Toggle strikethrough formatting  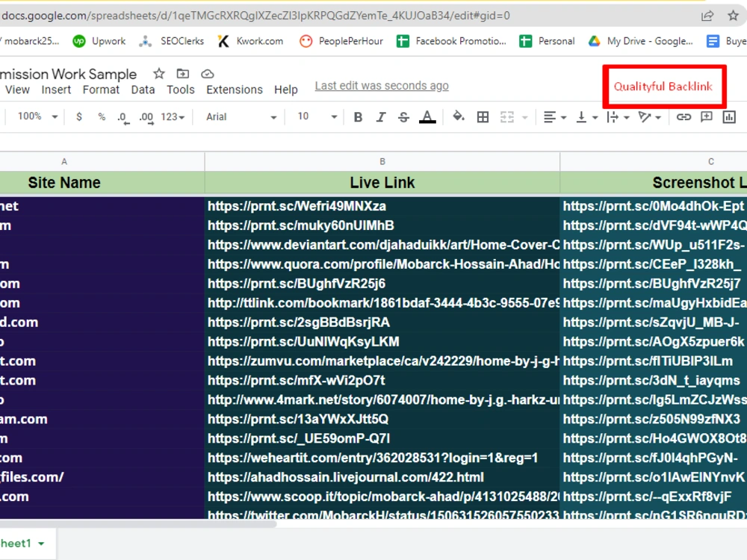(403, 117)
